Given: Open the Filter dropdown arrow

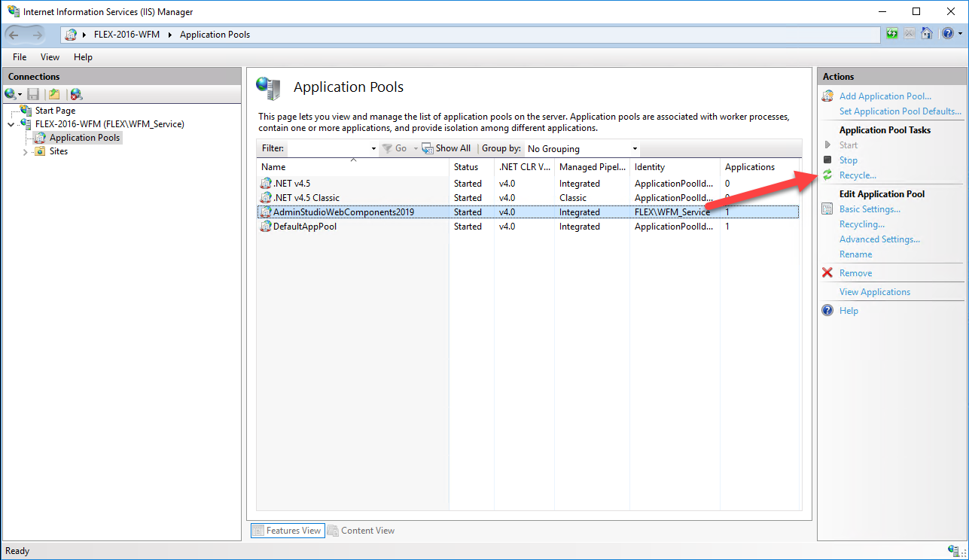Looking at the screenshot, I should (373, 149).
